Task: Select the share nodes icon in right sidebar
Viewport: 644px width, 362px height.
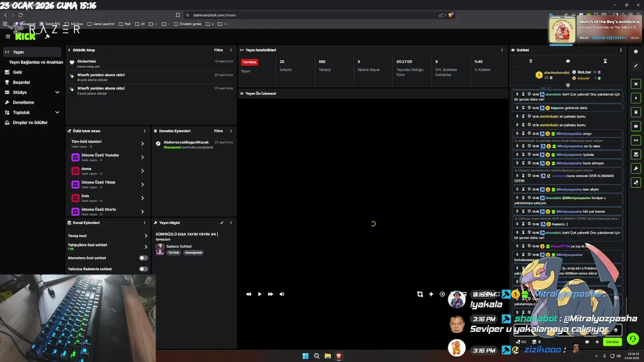Action: [x=636, y=183]
